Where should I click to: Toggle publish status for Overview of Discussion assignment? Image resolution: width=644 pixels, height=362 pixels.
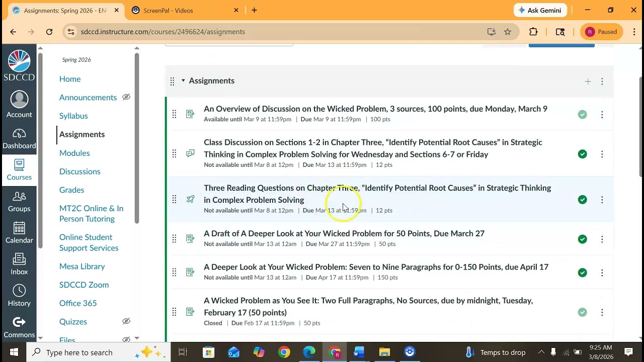pyautogui.click(x=582, y=115)
